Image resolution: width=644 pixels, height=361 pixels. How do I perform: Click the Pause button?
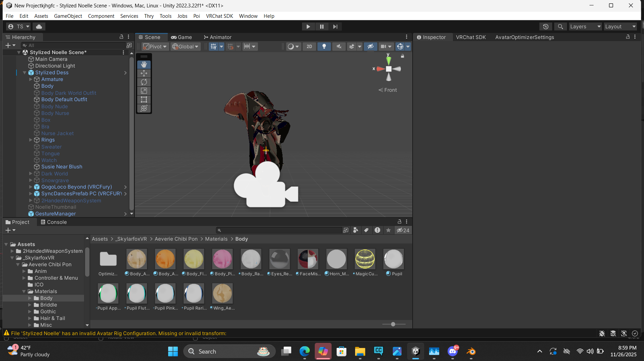coord(322,27)
